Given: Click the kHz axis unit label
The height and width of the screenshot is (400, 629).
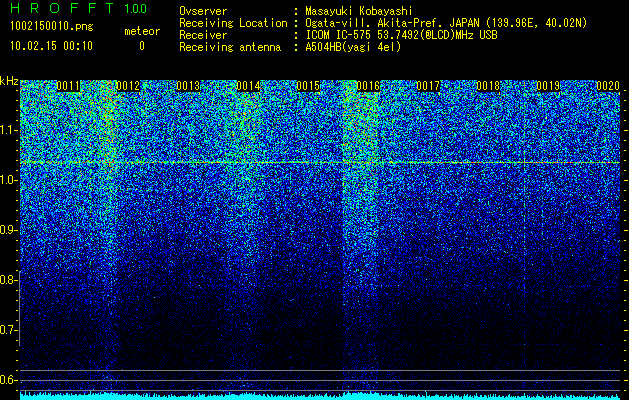Looking at the screenshot, I should point(9,81).
